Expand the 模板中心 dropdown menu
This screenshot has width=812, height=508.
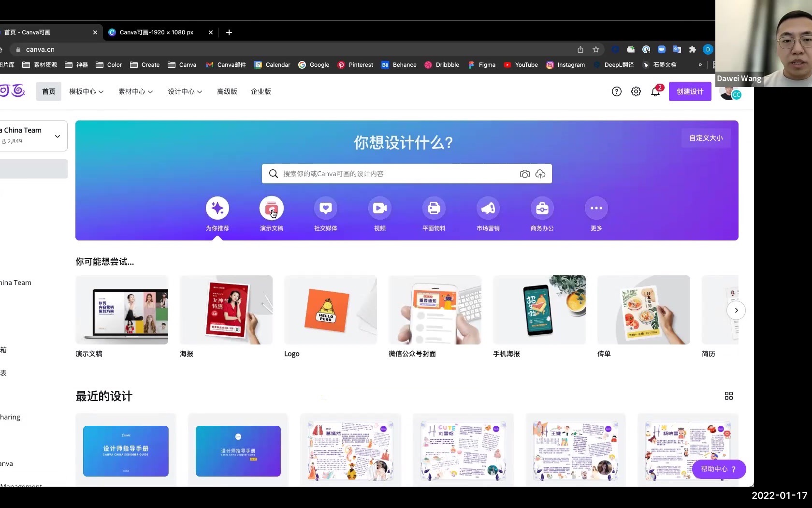(86, 91)
